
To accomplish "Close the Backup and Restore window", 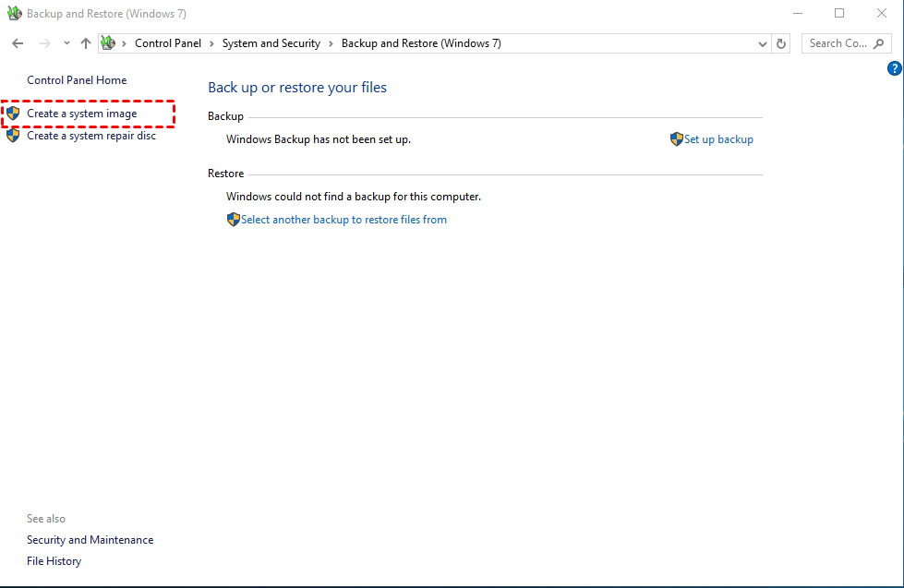I will pos(882,13).
